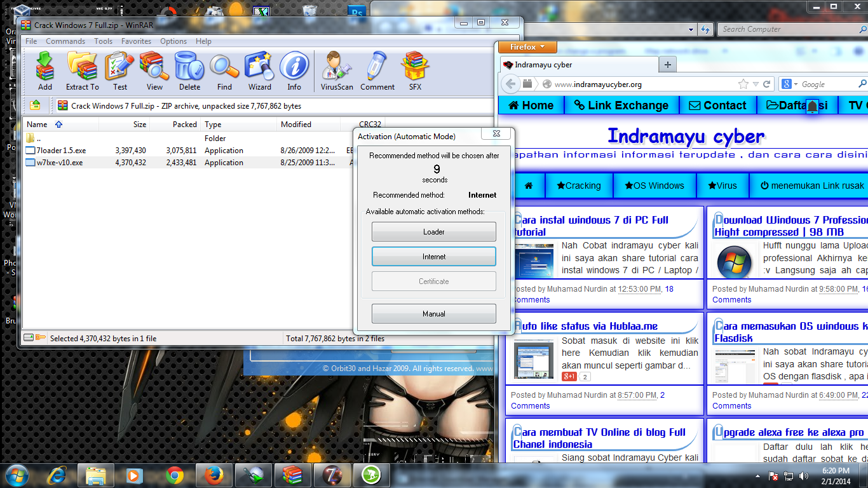Expand Explorer address bar dropdown arrow
The width and height of the screenshot is (868, 488).
[691, 29]
